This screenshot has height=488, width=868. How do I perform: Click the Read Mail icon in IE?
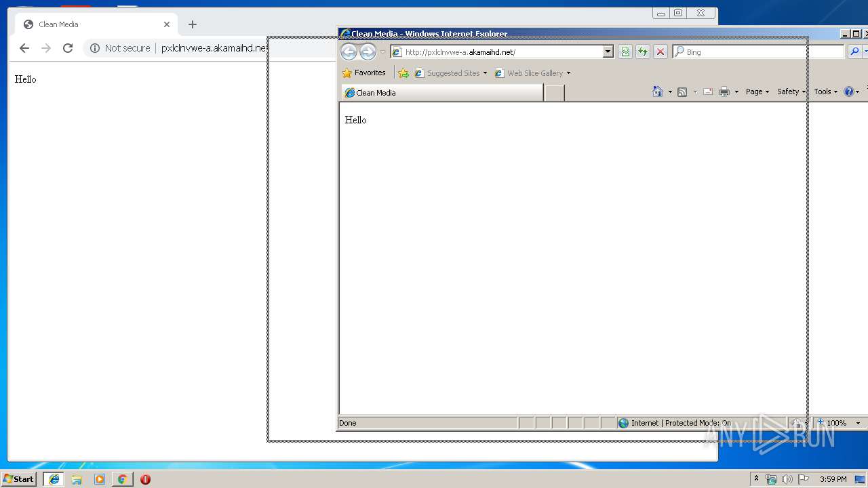(x=708, y=92)
